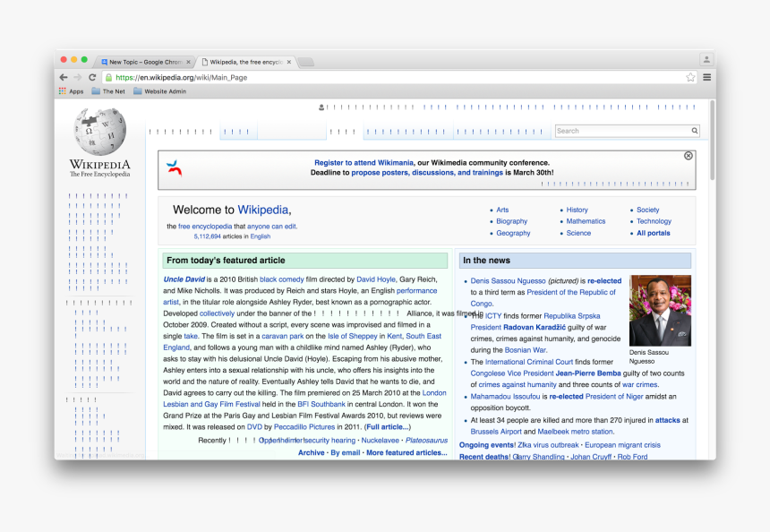
Task: Open Register to attend Wikimania link
Action: click(364, 163)
